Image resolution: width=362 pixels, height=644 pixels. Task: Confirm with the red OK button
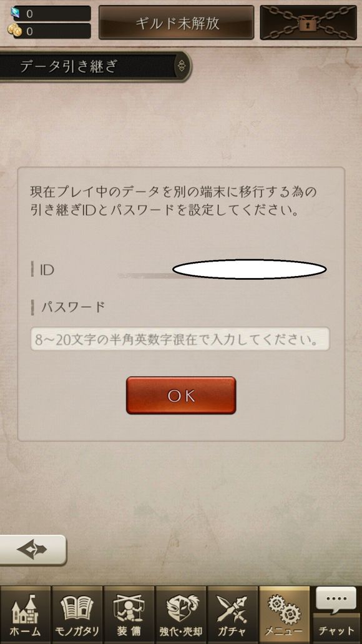click(181, 395)
